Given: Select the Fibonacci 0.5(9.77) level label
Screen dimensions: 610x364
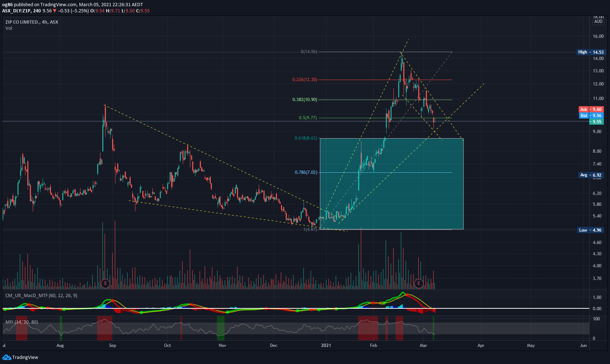Looking at the screenshot, I should tap(308, 118).
